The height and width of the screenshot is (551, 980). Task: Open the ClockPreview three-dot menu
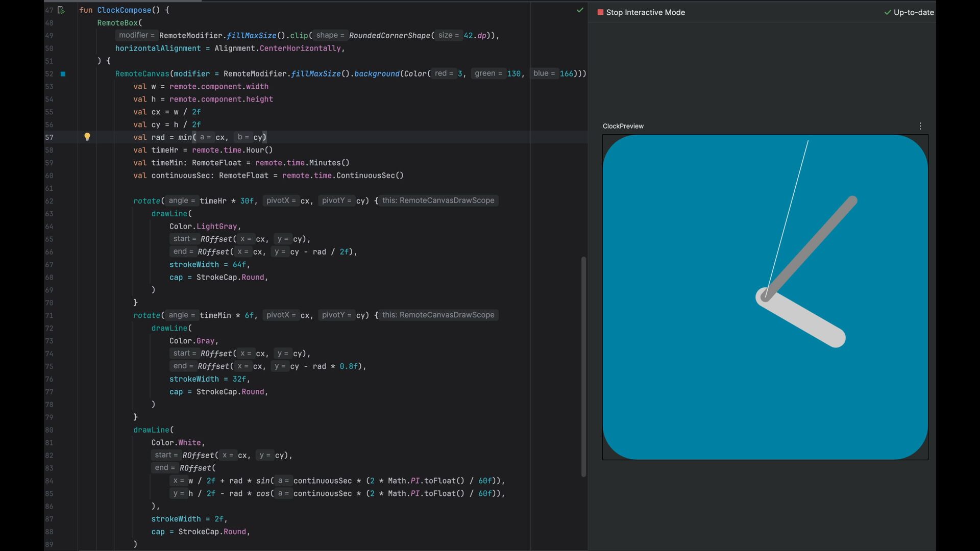click(920, 126)
